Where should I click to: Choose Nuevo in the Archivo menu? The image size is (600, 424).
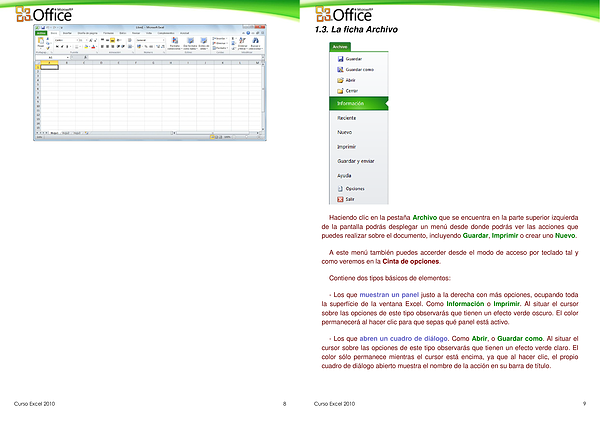tap(344, 132)
